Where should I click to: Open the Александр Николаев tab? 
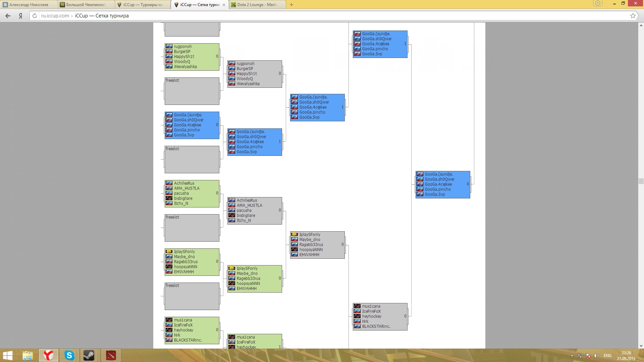coord(29,5)
